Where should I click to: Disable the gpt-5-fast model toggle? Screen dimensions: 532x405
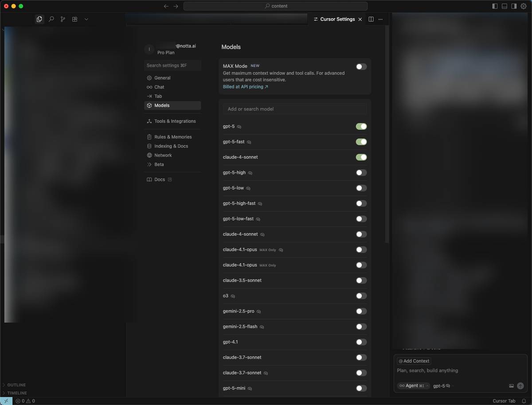[361, 142]
